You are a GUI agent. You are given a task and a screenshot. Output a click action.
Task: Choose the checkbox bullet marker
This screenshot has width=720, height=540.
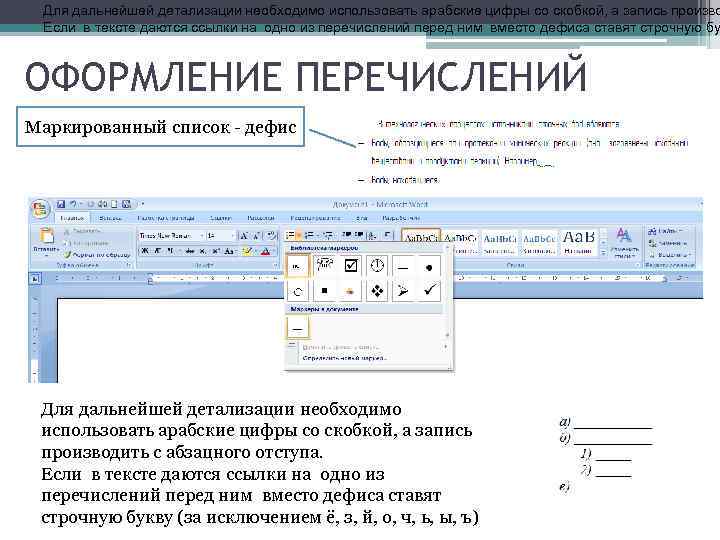(351, 266)
